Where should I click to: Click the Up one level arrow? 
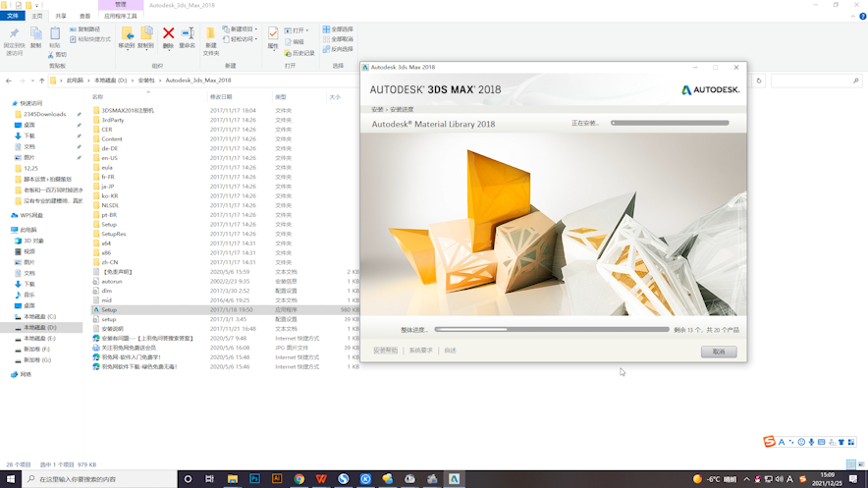coord(41,81)
